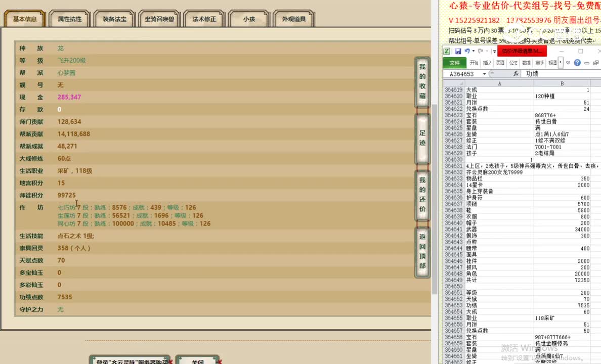Screen dimensions: 601x364
Task: Switch to the 装备法宝 tab
Action: [114, 19]
